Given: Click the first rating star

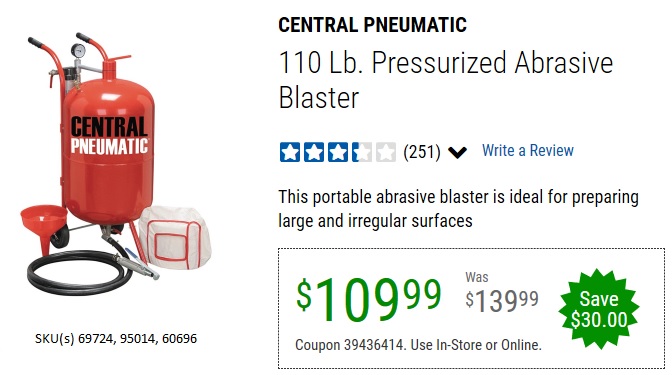Looking at the screenshot, I should tap(290, 152).
